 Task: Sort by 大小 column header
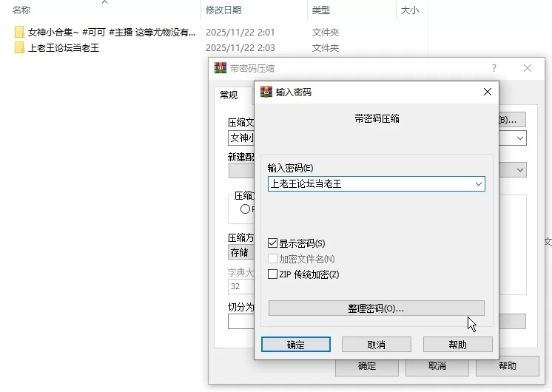pos(410,10)
